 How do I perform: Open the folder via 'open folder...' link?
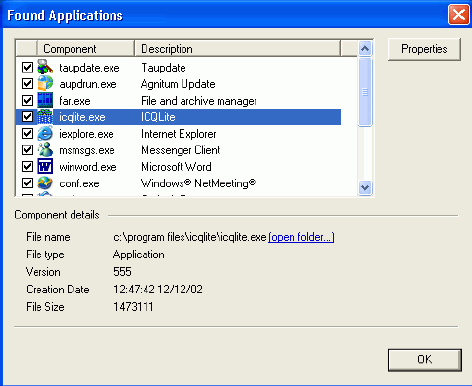click(x=301, y=237)
